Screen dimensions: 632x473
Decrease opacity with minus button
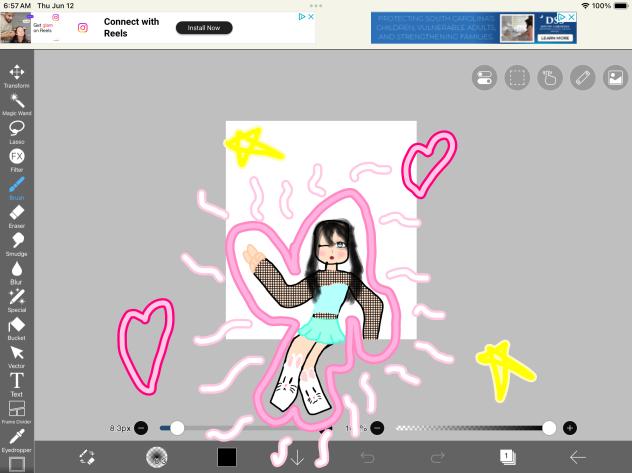click(x=377, y=428)
